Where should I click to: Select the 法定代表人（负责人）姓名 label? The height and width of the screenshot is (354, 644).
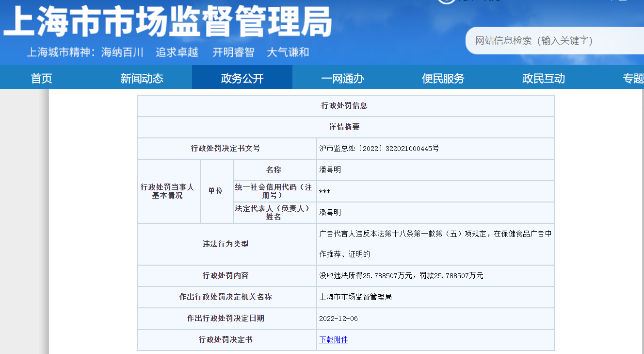[x=274, y=212]
